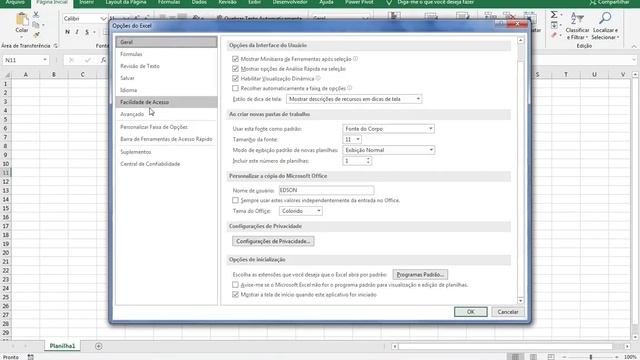This screenshot has height=360, width=640.
Task: Switch to Normal view in status bar
Action: [x=515, y=357]
